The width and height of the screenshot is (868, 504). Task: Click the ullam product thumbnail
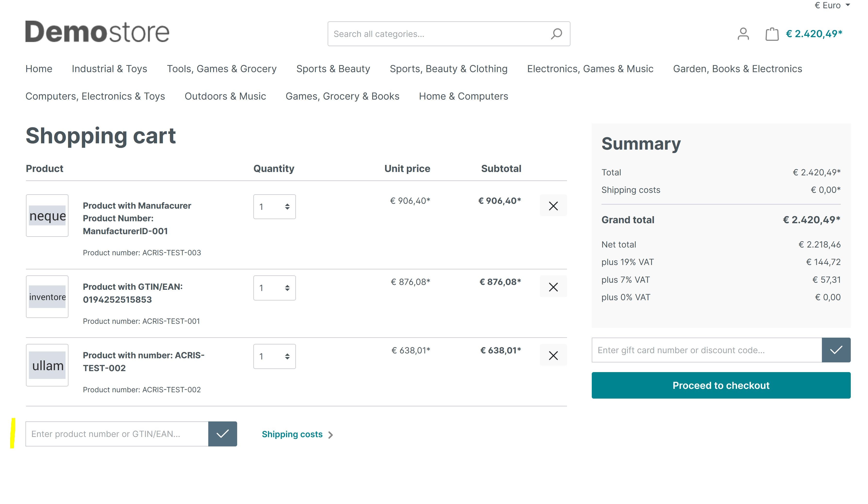(47, 365)
